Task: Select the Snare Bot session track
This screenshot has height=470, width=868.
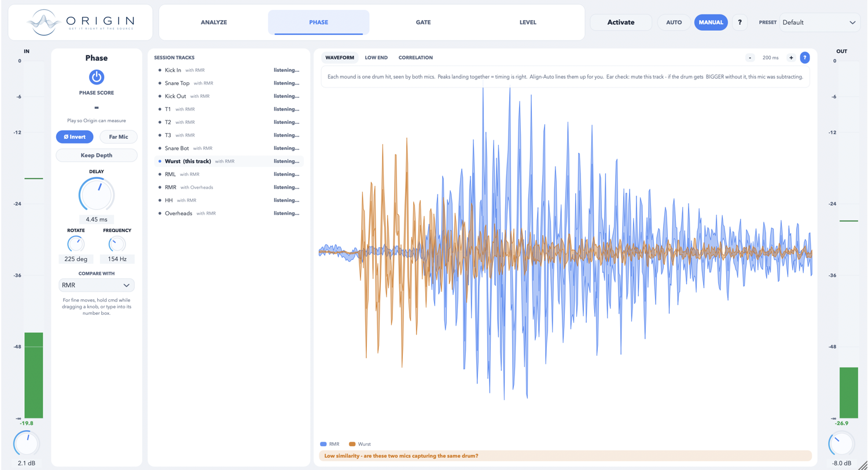Action: pos(229,148)
